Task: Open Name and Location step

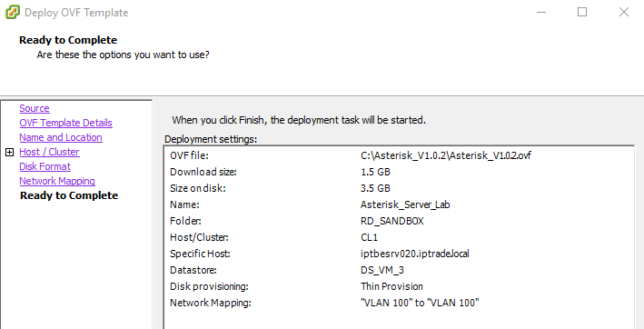Action: [61, 137]
